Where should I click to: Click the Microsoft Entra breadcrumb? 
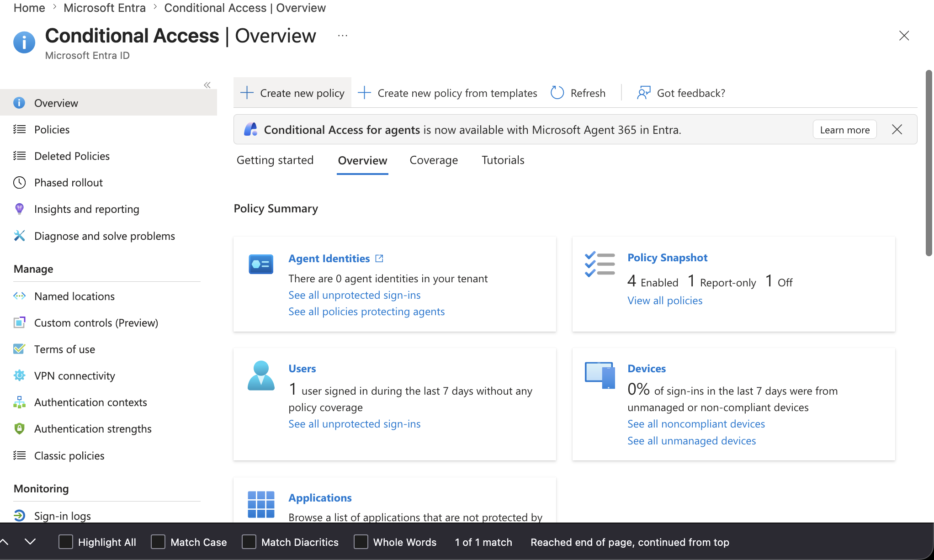(105, 8)
